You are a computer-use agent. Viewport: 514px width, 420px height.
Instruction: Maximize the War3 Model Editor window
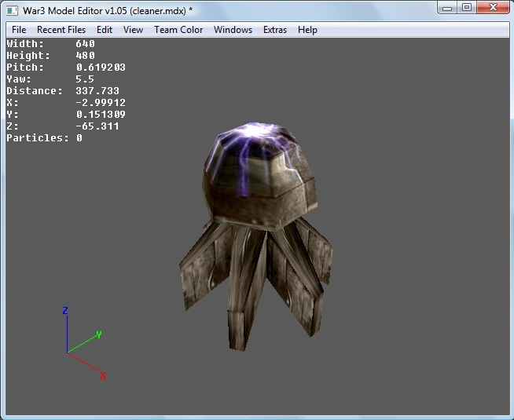(467, 8)
